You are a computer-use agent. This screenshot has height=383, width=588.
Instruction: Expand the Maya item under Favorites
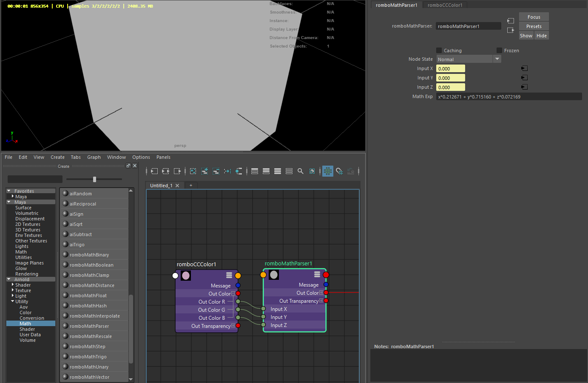click(13, 197)
